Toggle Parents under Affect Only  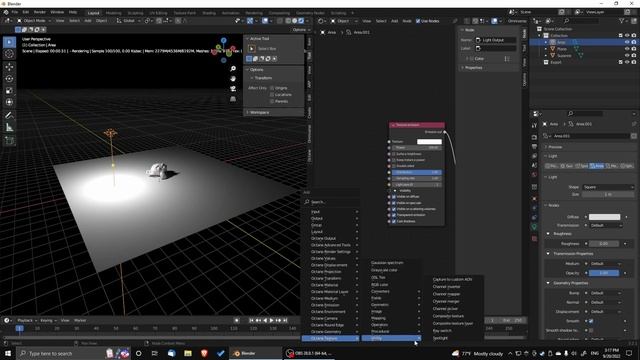[272, 101]
